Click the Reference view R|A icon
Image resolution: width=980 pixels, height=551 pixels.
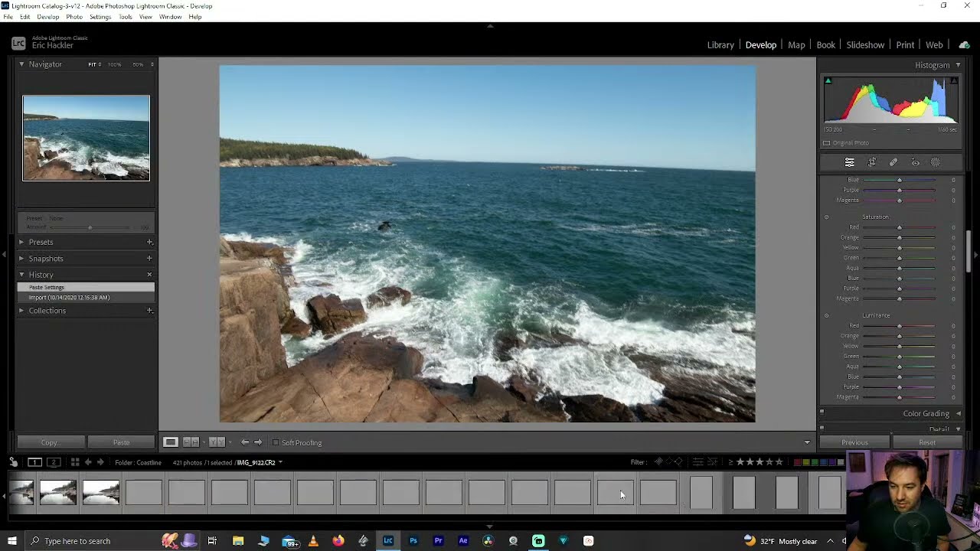(x=191, y=442)
